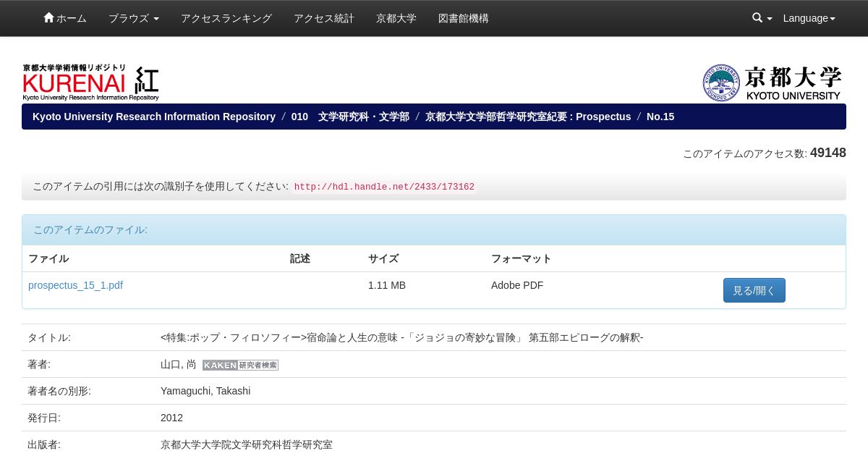Click the publication year 2012
The height and width of the screenshot is (456, 868).
(x=171, y=418)
